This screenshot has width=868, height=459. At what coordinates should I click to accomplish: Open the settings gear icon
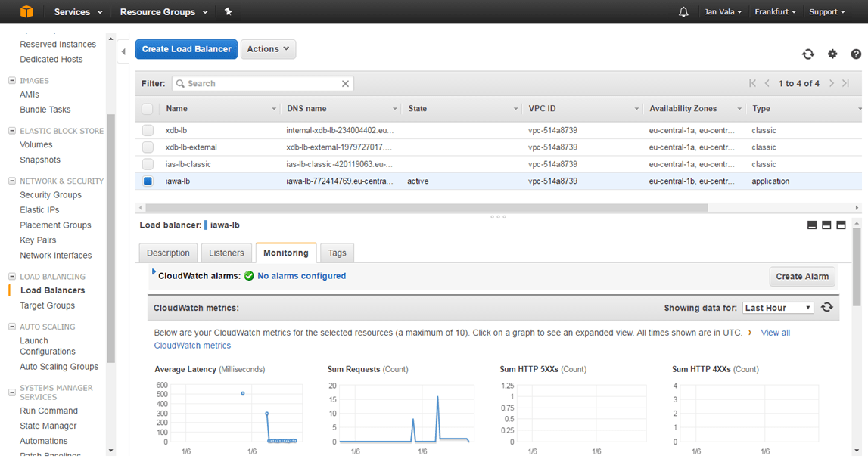tap(832, 54)
